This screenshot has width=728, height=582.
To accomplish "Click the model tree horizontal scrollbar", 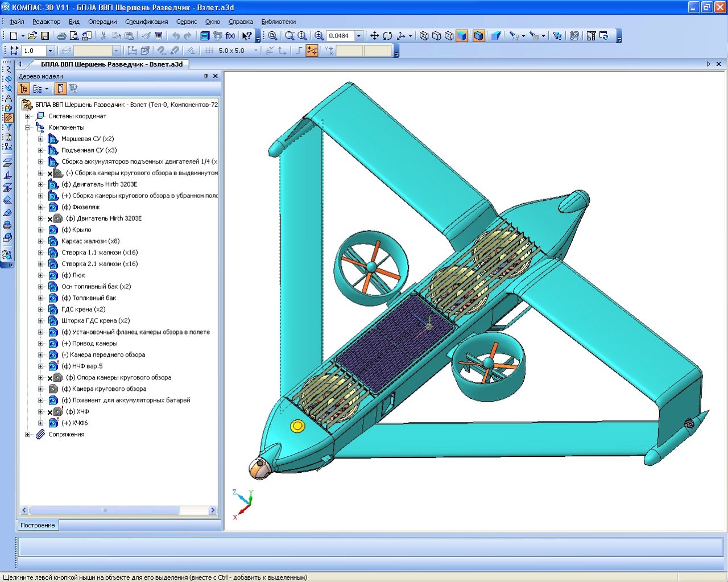I will 105,510.
